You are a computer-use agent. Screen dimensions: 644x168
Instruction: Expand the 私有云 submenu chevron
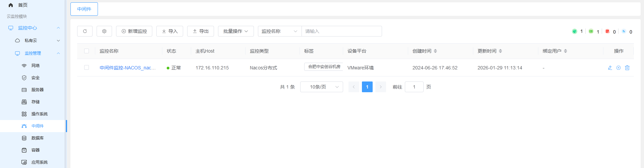58,41
